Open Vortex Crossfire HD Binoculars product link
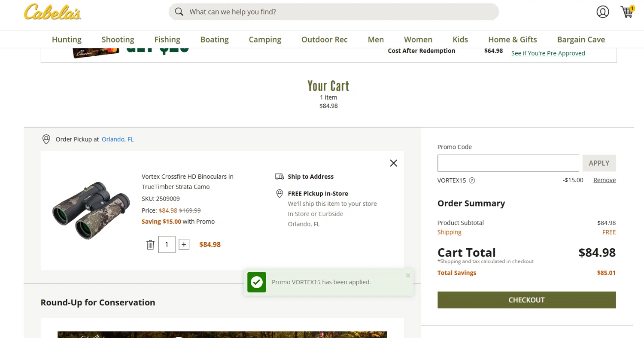Viewport: 644px width, 338px height. (188, 182)
